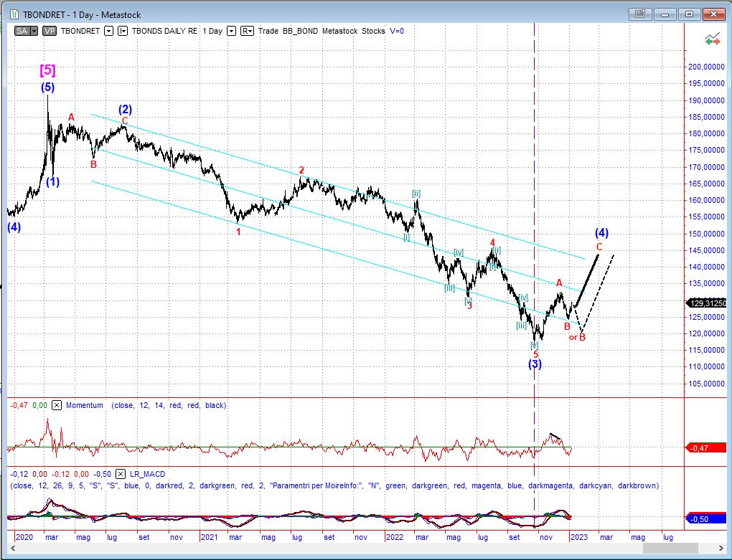Click the TBONDRET symbol name

coord(80,31)
